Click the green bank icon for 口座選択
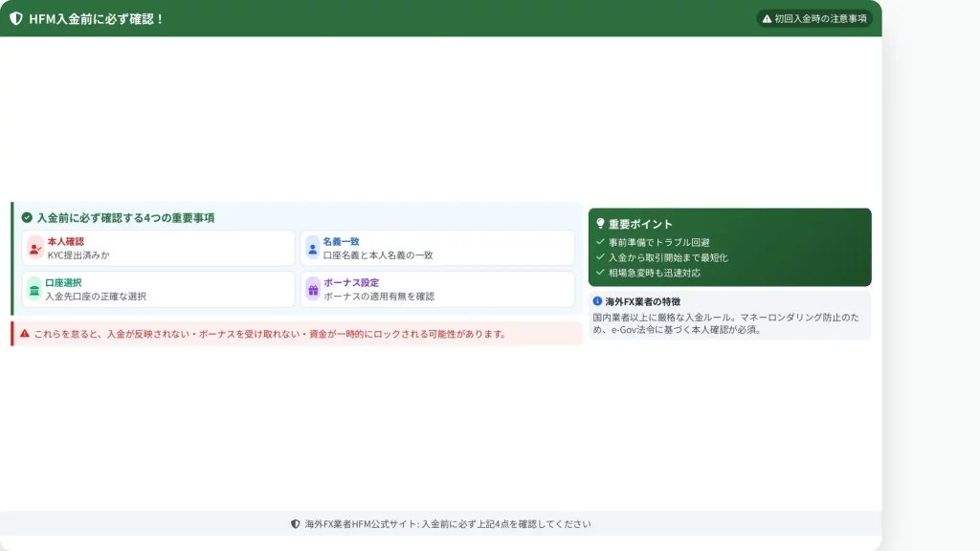Screen dimensions: 980x551 pos(34,290)
